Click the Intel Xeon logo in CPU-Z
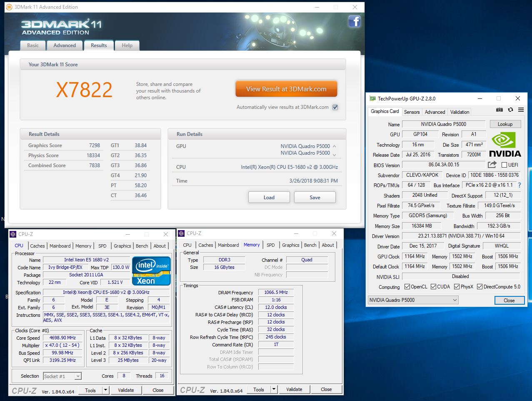The height and width of the screenshot is (401, 532). [x=151, y=271]
